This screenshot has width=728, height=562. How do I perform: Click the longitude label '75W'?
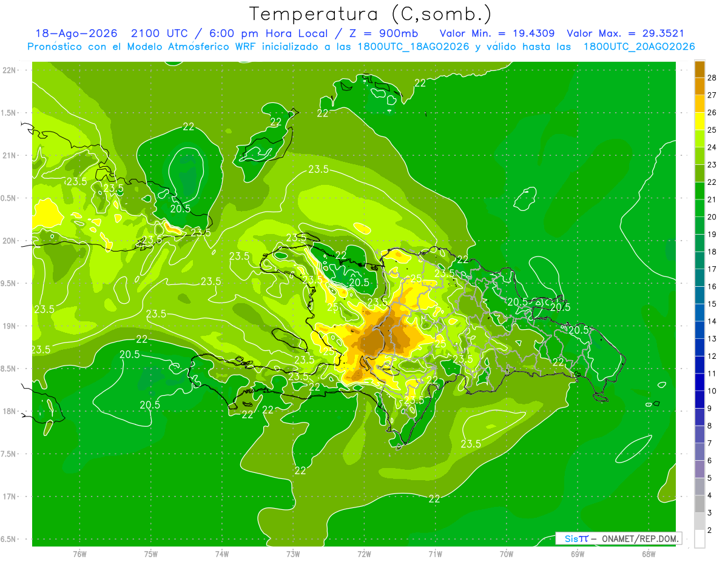tap(150, 554)
